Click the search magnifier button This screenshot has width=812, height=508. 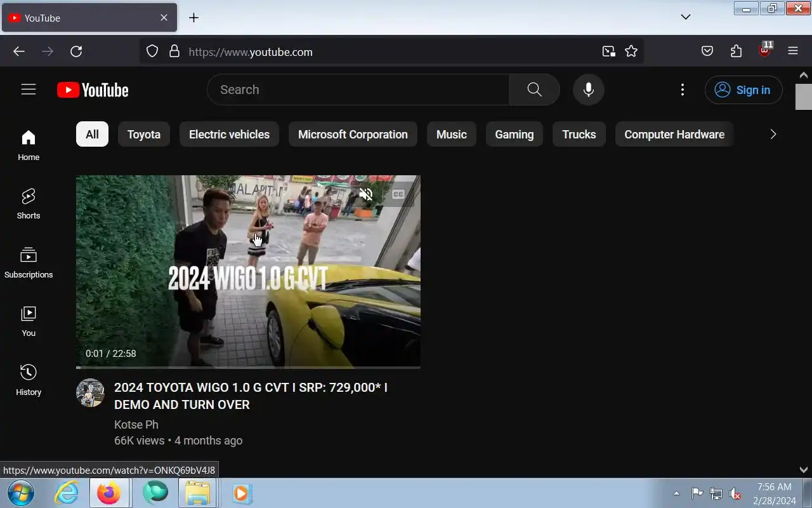534,90
